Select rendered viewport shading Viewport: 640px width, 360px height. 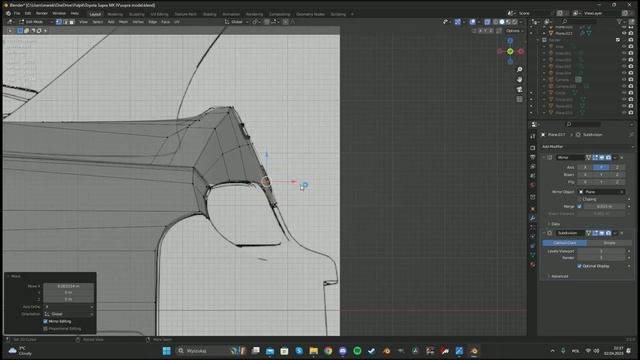tap(515, 22)
